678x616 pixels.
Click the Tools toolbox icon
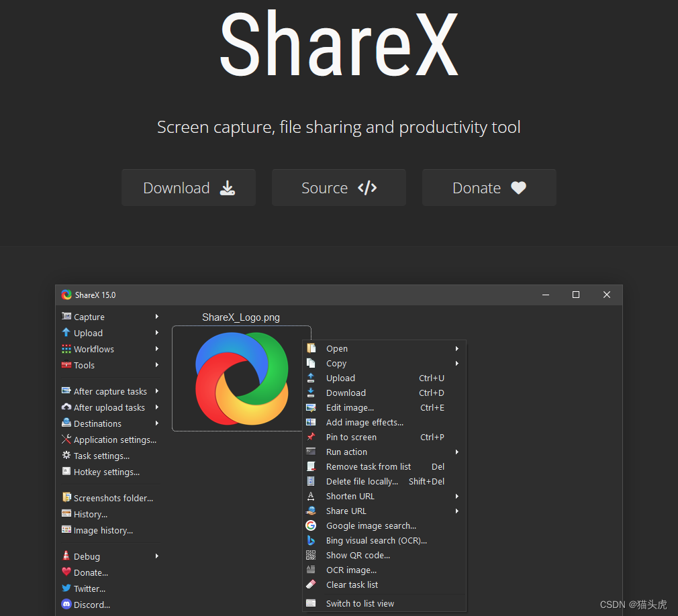click(66, 364)
